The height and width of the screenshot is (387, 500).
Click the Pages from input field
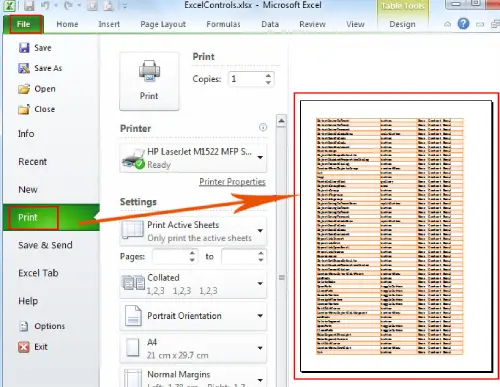point(171,256)
